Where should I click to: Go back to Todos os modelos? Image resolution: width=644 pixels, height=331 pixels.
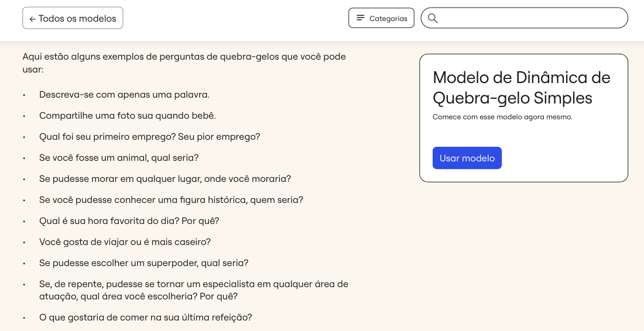(x=73, y=18)
